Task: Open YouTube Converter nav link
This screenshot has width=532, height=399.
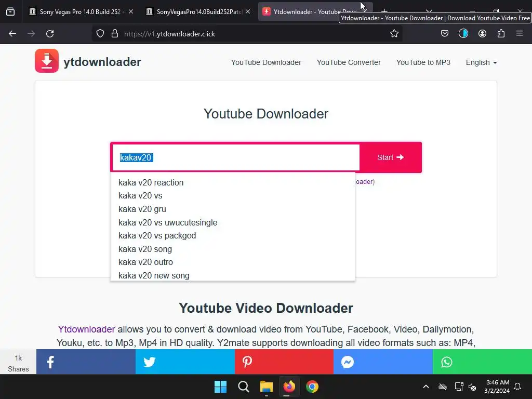Action: click(x=349, y=62)
